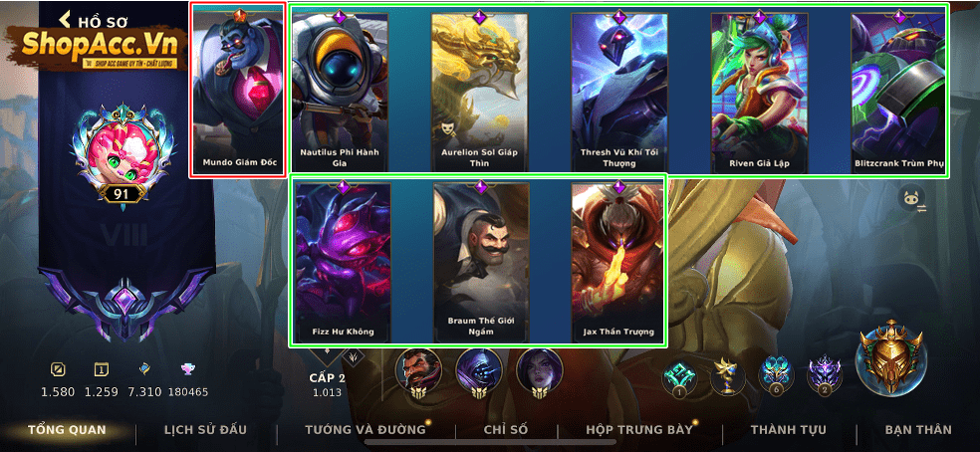Select the hooded champion mastery portrait
The height and width of the screenshot is (452, 980).
[x=479, y=372]
